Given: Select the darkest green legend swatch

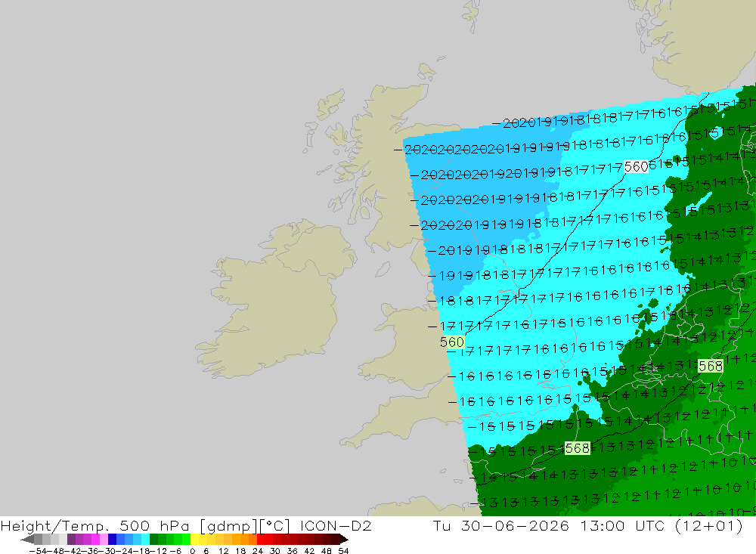Looking at the screenshot, I should (x=153, y=540).
